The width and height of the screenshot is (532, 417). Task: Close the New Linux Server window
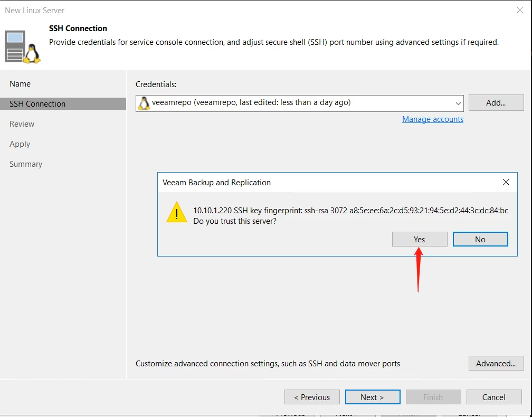pyautogui.click(x=520, y=10)
